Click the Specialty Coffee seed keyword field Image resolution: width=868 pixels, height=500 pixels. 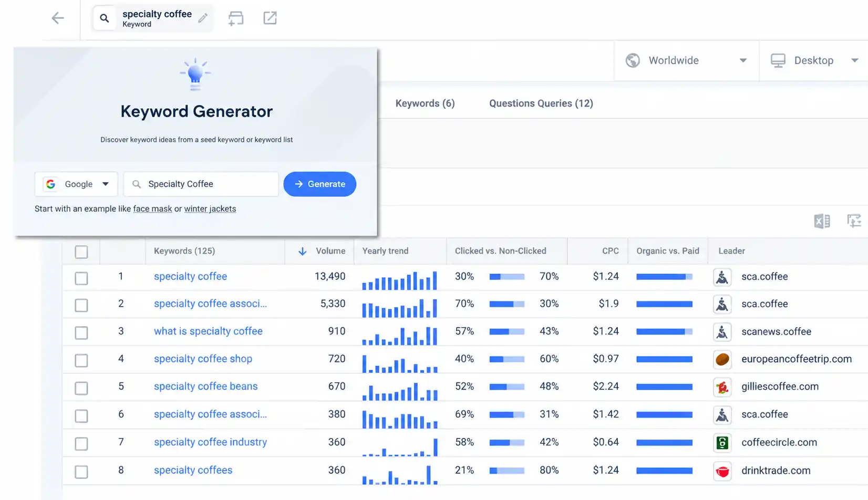tap(201, 184)
